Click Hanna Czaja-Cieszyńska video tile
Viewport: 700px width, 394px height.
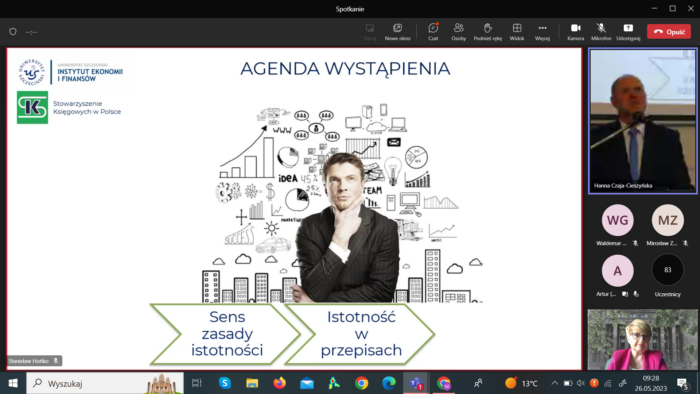(643, 121)
